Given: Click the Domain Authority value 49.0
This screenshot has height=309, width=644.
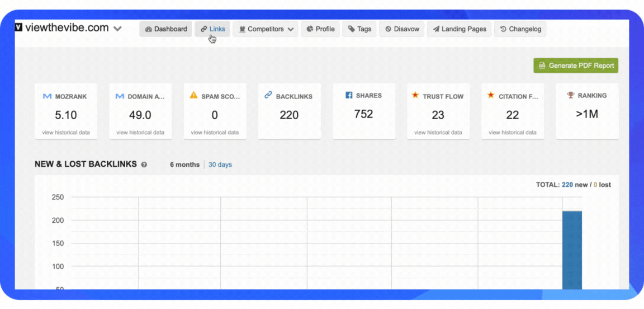Looking at the screenshot, I should coord(140,115).
